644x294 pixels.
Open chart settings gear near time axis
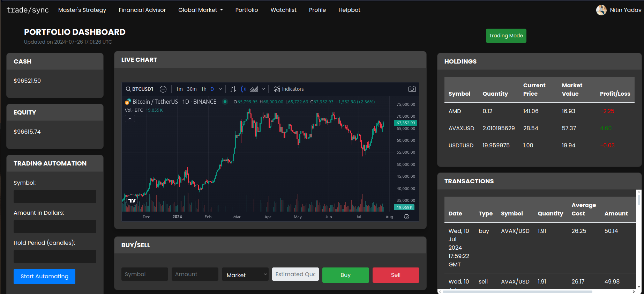click(406, 217)
